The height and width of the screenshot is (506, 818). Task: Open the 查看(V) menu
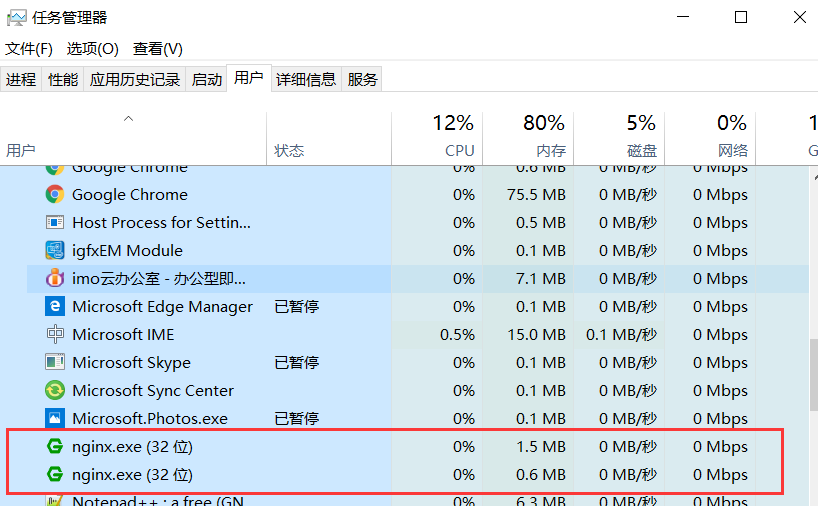coord(158,49)
